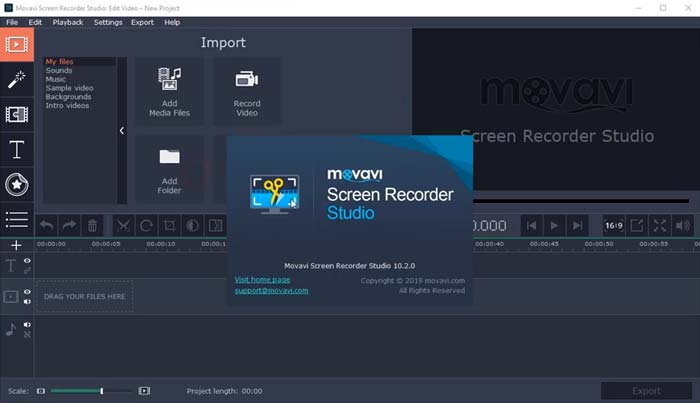Skip to previous frame
700x403 pixels.
click(531, 225)
